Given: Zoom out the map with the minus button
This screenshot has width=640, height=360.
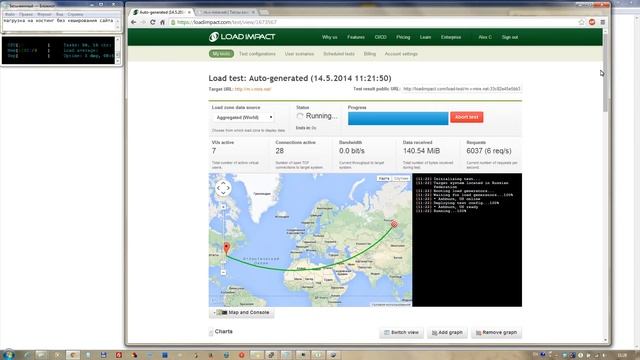Looking at the screenshot, I should (x=223, y=272).
